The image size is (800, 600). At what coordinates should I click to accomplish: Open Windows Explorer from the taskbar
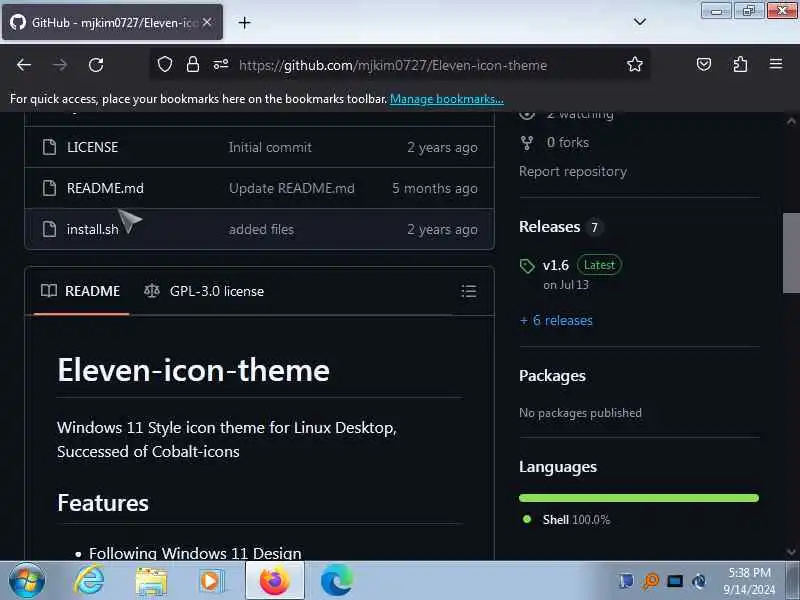click(x=151, y=581)
